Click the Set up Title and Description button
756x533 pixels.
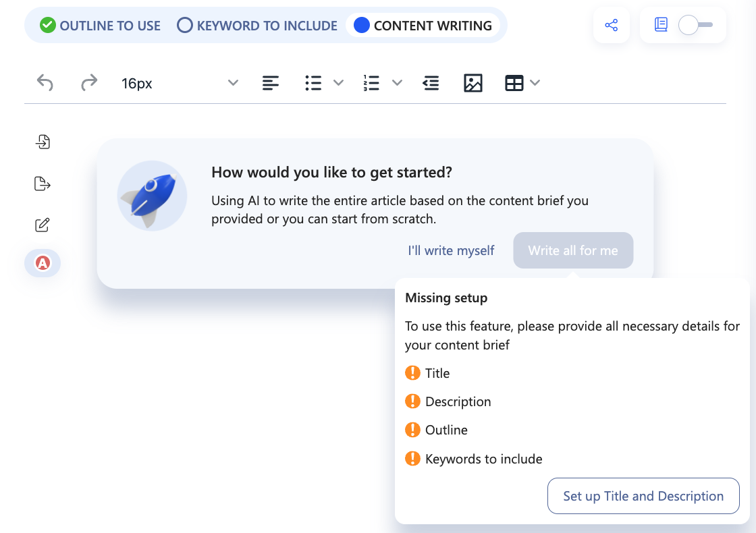click(643, 496)
